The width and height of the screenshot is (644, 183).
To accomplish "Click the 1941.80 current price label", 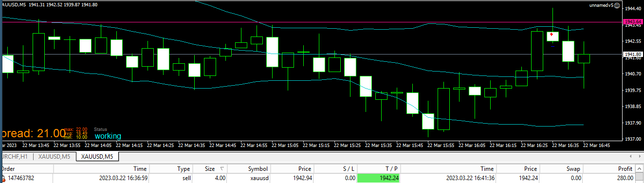I will tap(633, 54).
